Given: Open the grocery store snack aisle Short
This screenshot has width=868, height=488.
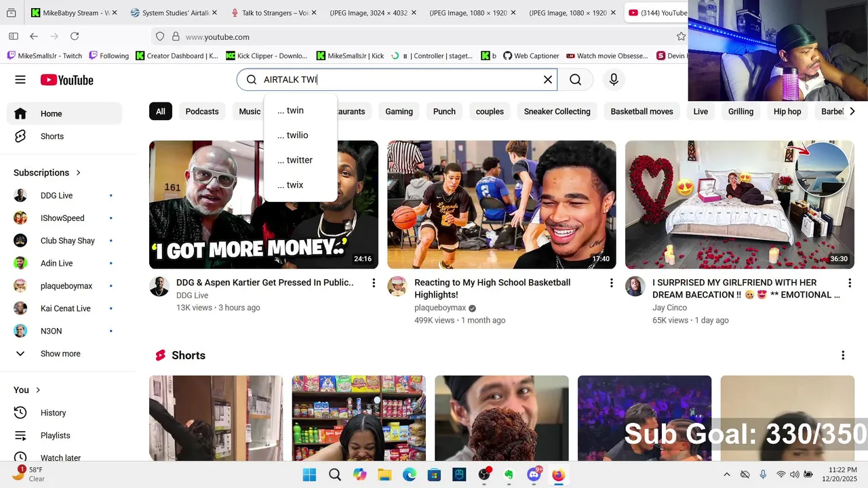Looking at the screenshot, I should pos(359,418).
